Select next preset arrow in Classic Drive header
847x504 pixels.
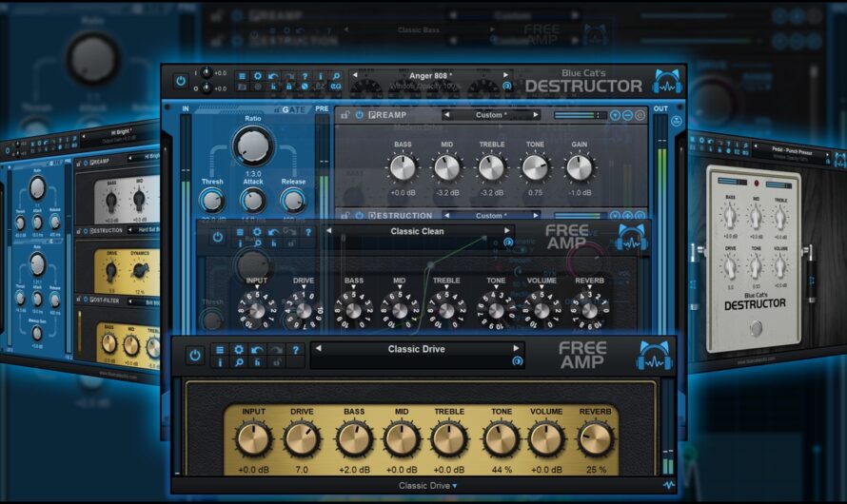516,348
